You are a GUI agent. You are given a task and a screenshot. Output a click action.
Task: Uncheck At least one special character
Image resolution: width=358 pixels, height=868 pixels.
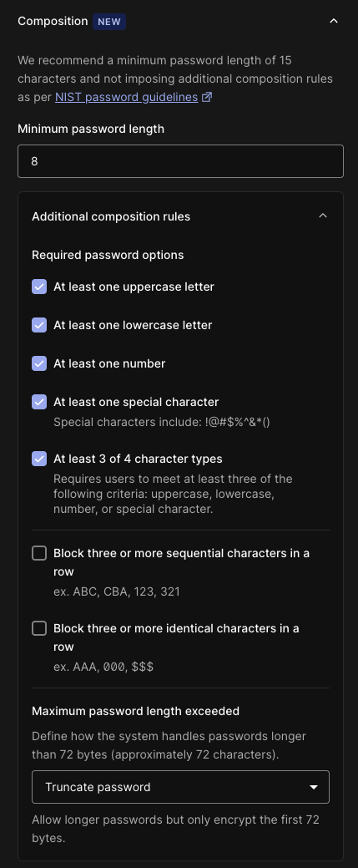pos(39,402)
